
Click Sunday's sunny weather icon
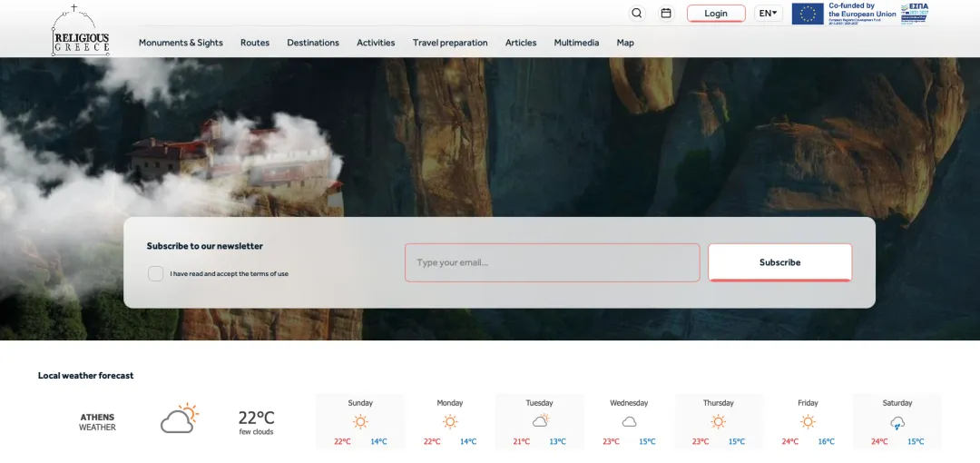point(360,421)
